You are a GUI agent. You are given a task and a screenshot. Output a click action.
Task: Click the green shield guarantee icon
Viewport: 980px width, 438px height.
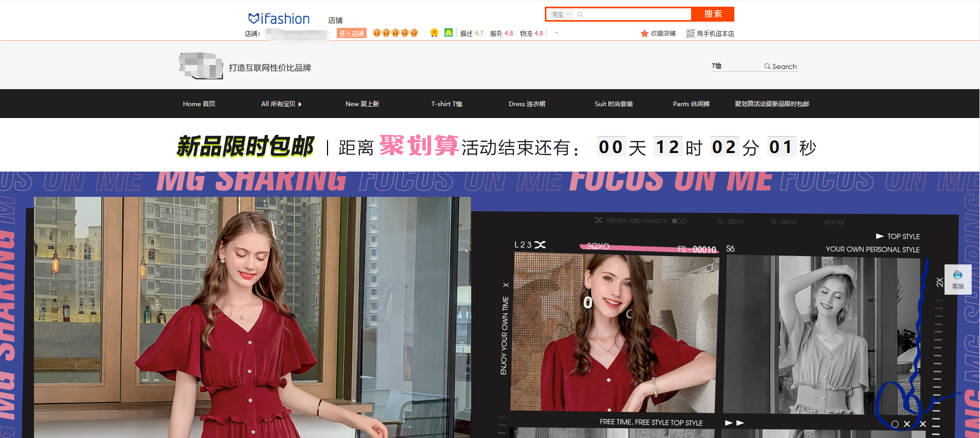449,33
